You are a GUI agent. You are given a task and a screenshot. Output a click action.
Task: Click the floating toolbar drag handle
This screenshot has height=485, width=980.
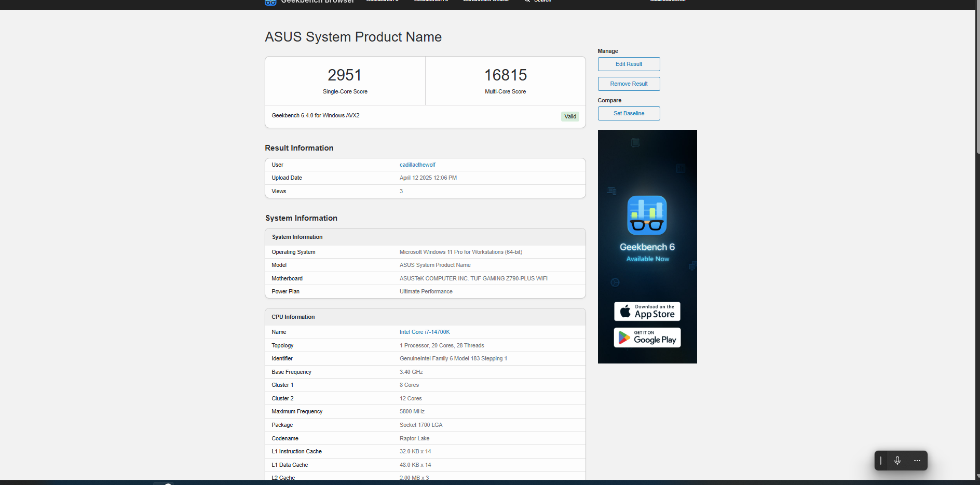click(x=880, y=461)
